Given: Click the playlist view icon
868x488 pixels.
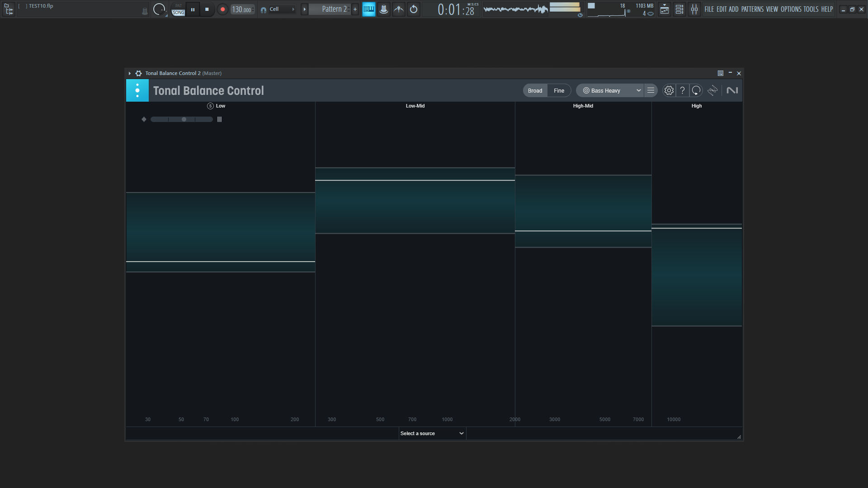Looking at the screenshot, I should point(664,9).
